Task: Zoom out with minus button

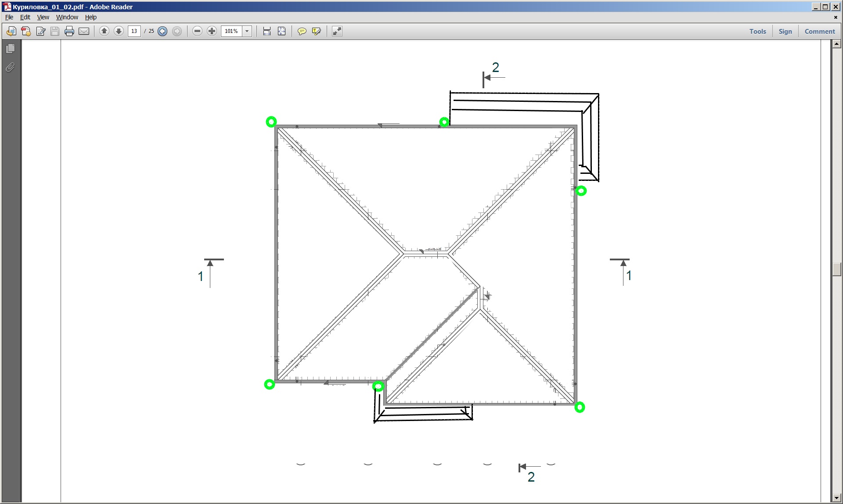Action: click(198, 31)
